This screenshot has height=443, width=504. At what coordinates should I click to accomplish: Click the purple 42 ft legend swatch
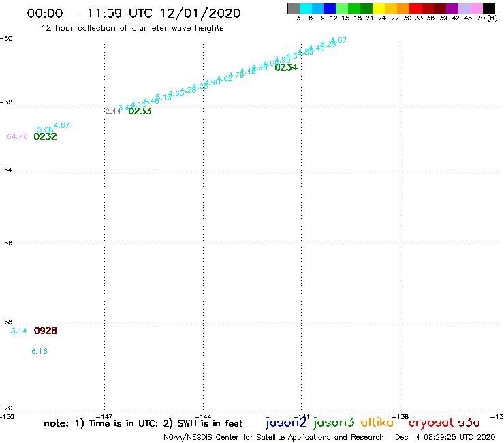tap(452, 8)
